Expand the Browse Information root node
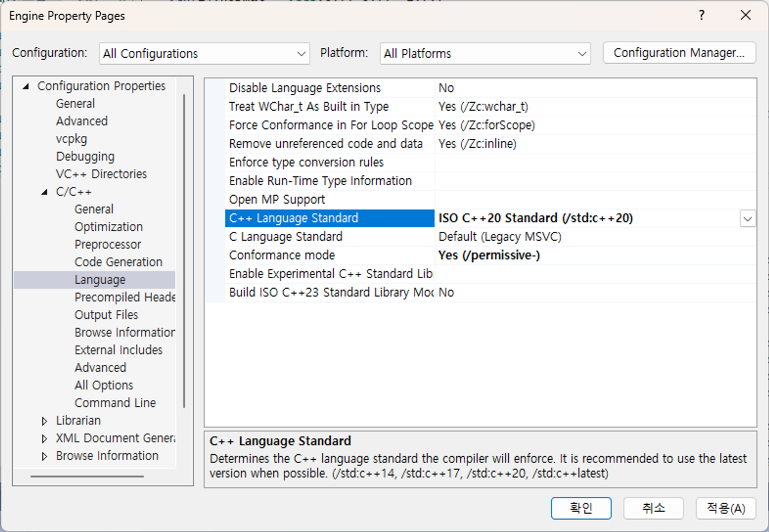 click(44, 456)
